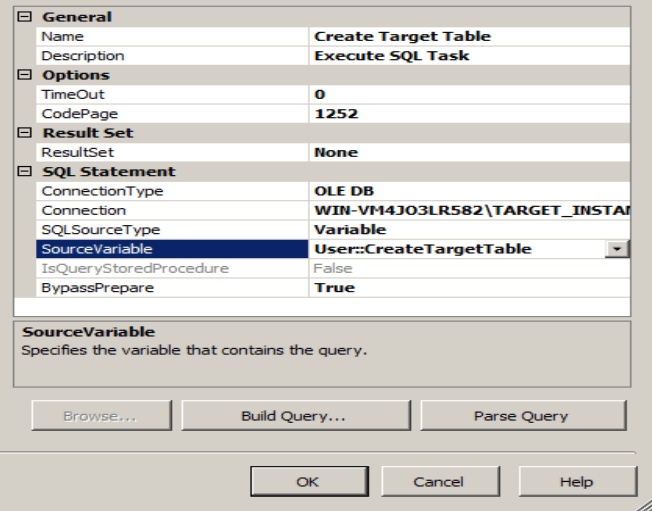Choose the ConnectionType OLE DB value
The height and width of the screenshot is (511, 652).
(470, 191)
